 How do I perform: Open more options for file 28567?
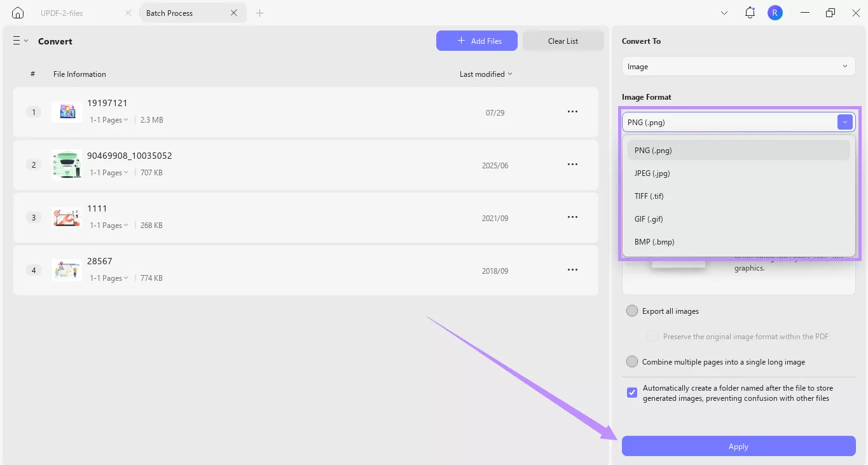click(572, 270)
